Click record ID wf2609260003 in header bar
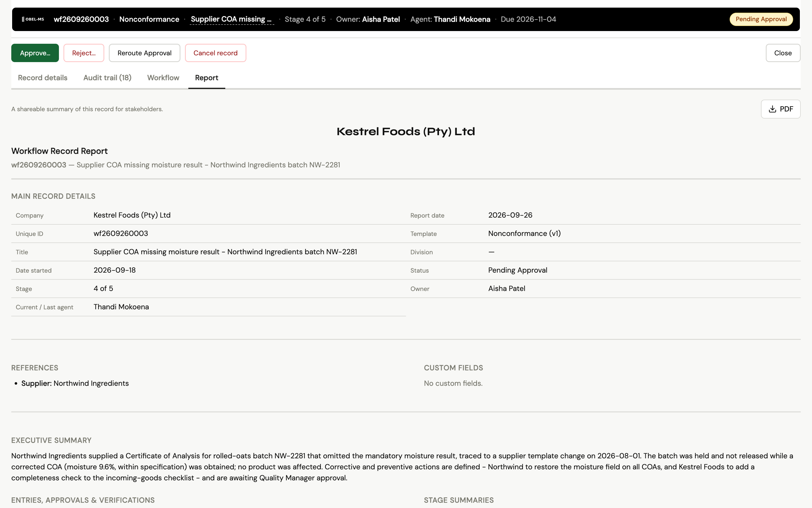Image resolution: width=812 pixels, height=508 pixels. [x=81, y=19]
